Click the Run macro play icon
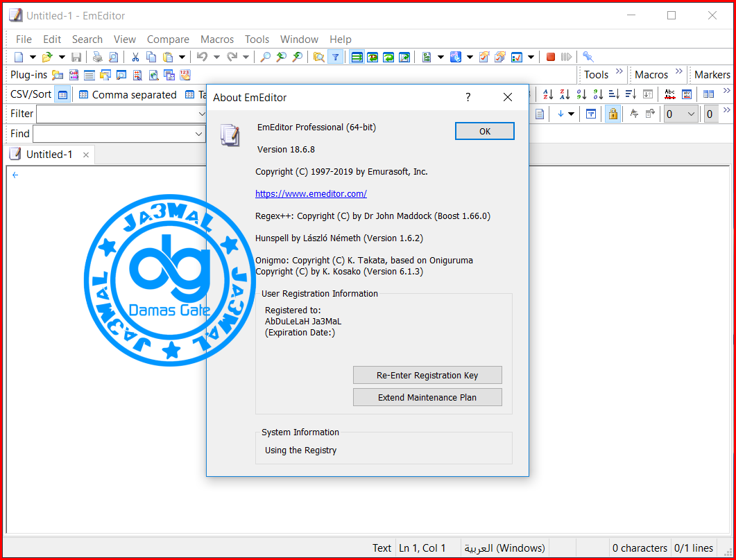Screen dimensions: 736x560 [567, 58]
